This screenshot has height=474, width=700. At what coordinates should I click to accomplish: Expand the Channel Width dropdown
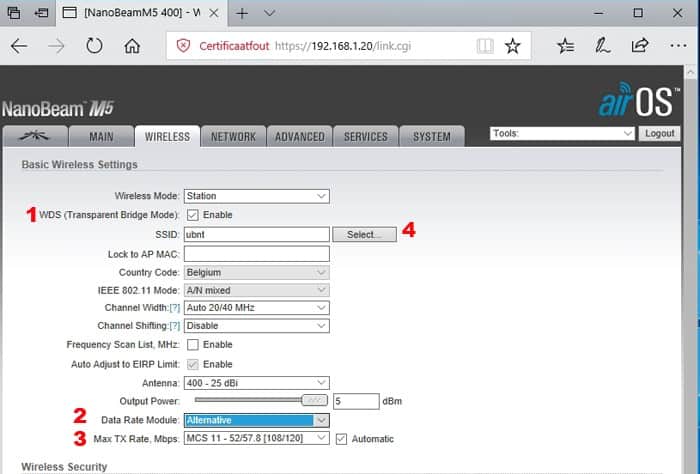point(257,308)
